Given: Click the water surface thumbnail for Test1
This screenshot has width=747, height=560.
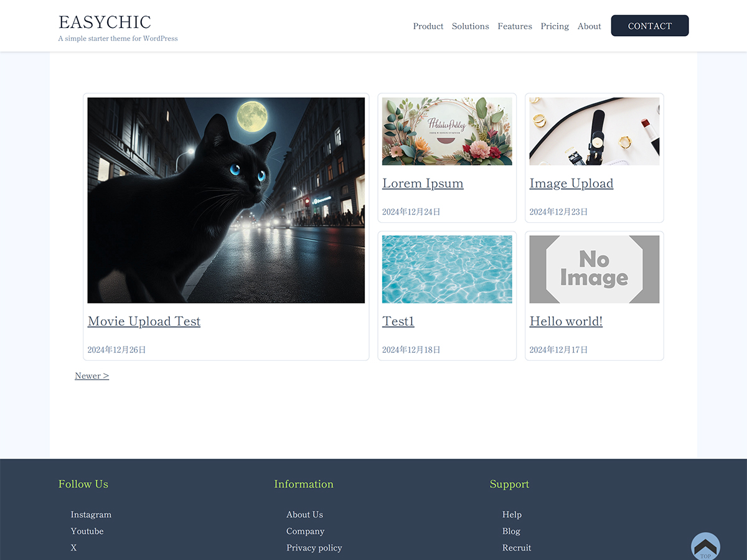Looking at the screenshot, I should click(446, 269).
